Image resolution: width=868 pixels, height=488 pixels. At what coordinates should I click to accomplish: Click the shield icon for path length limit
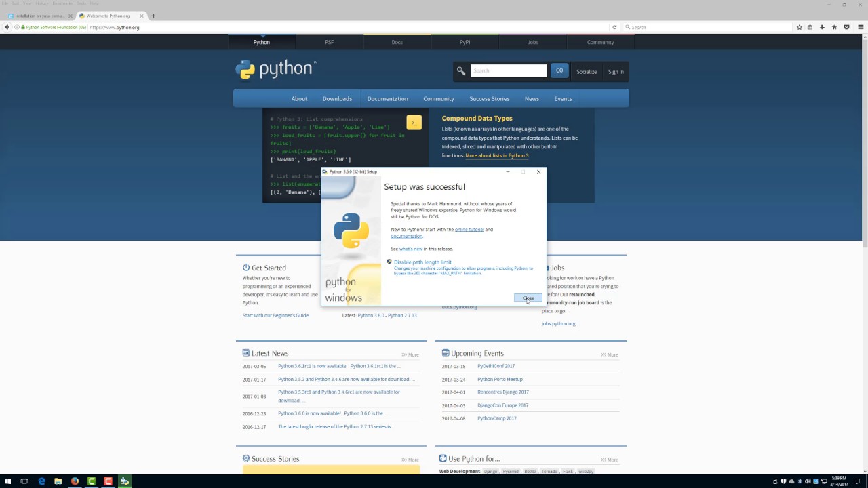point(389,262)
